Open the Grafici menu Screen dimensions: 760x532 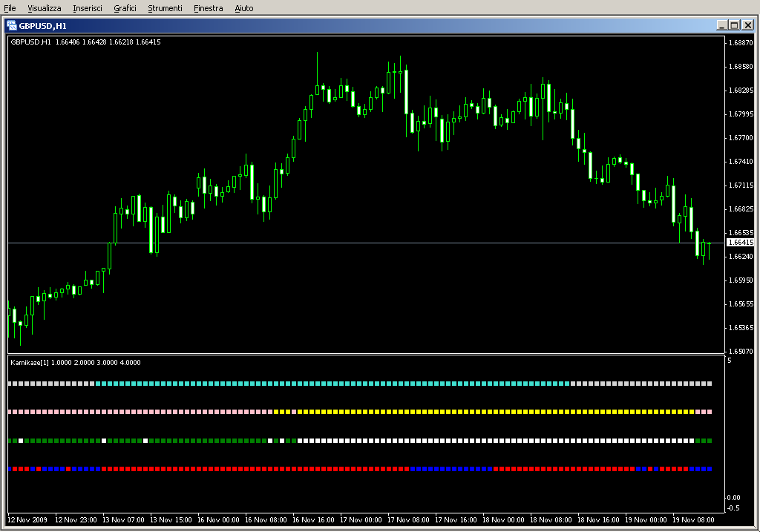[x=125, y=8]
